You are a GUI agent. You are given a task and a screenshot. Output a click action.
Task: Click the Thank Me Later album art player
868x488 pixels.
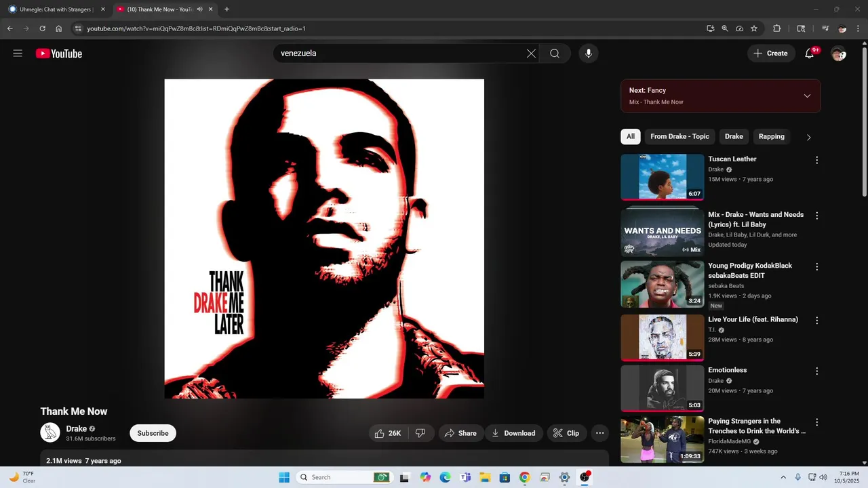point(324,239)
